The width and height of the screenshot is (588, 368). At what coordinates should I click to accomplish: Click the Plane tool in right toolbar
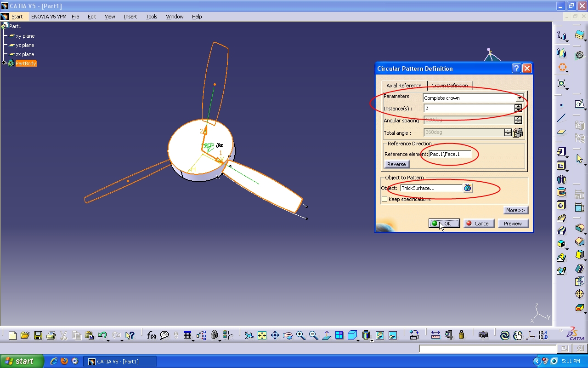[561, 132]
